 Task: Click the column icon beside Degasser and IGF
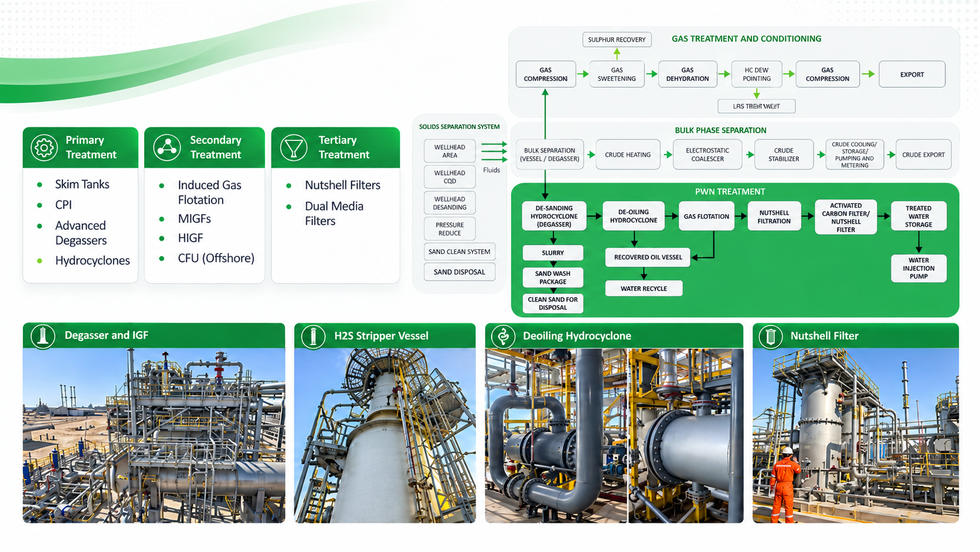(x=43, y=336)
